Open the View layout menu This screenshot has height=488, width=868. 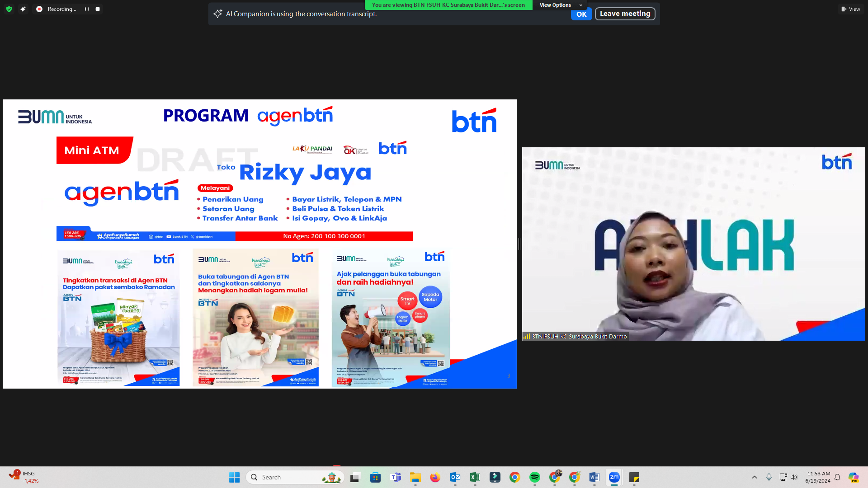click(x=850, y=9)
